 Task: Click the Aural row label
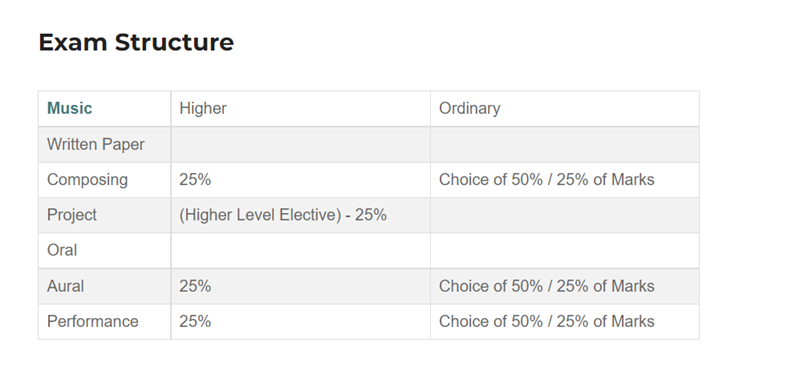click(x=65, y=286)
